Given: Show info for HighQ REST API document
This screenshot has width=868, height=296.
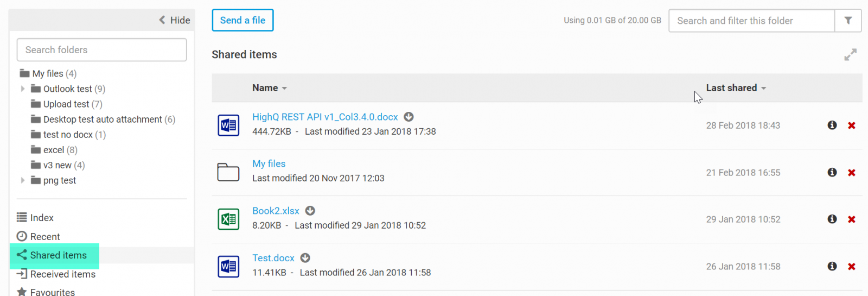Looking at the screenshot, I should [x=832, y=125].
